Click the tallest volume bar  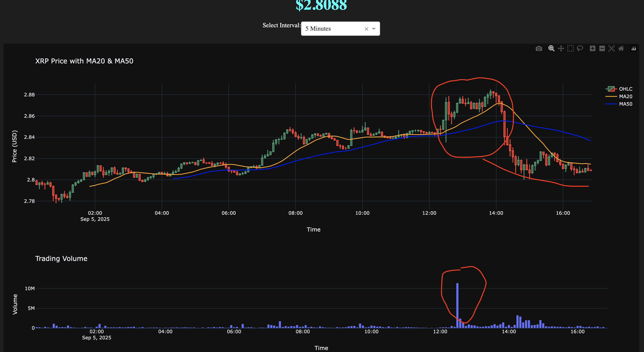tap(457, 305)
